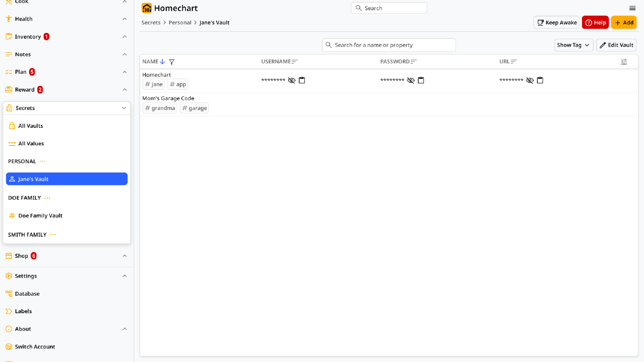Open the Homechart secret entry

pyautogui.click(x=156, y=75)
